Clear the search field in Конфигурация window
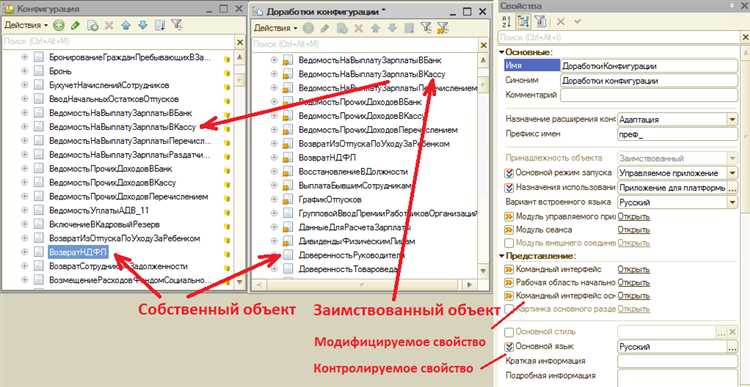Screen dimensions: 750x387 click(x=240, y=43)
